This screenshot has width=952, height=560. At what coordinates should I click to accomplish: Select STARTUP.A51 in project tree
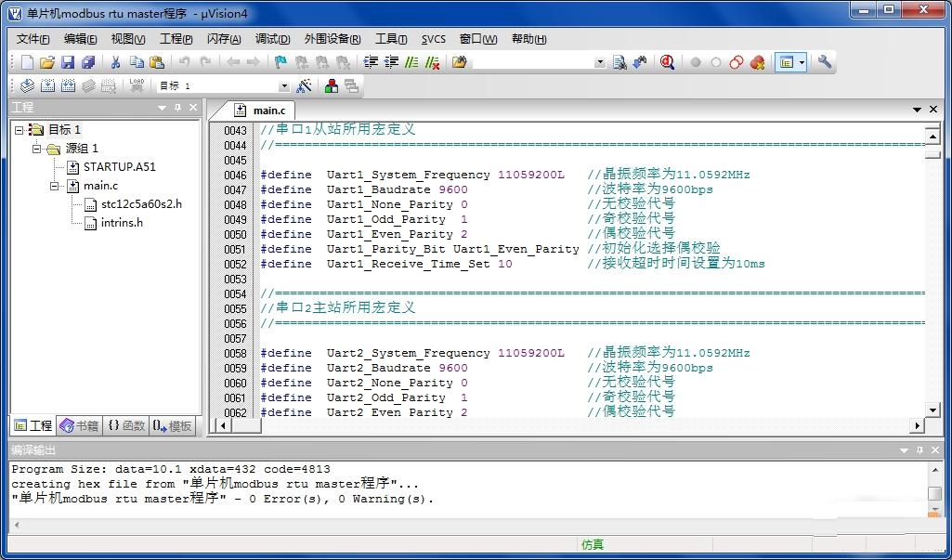119,167
